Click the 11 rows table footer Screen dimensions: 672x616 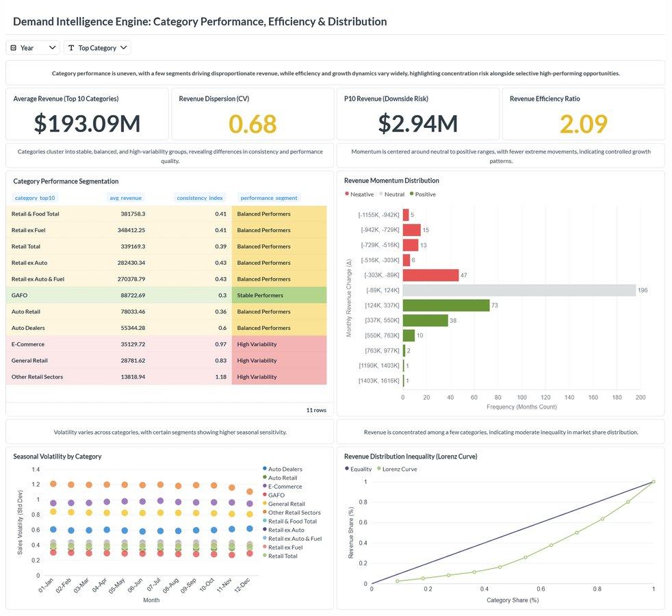click(316, 410)
